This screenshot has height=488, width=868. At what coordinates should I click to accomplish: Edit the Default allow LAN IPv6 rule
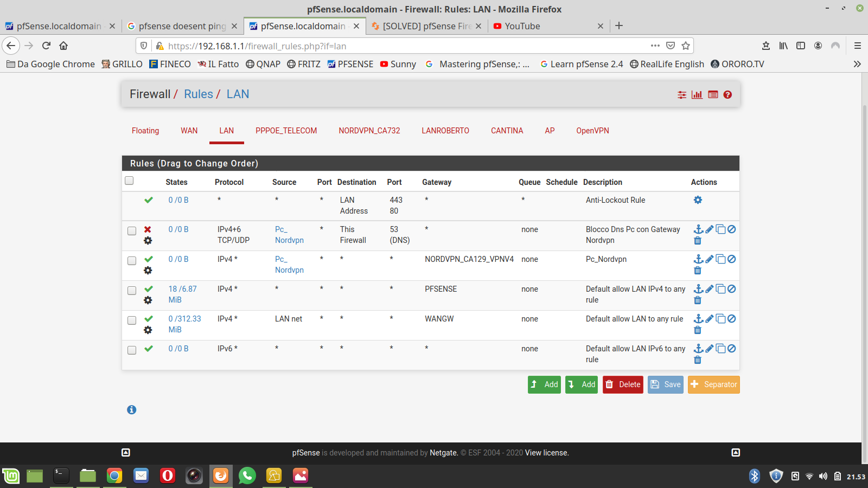[709, 349]
